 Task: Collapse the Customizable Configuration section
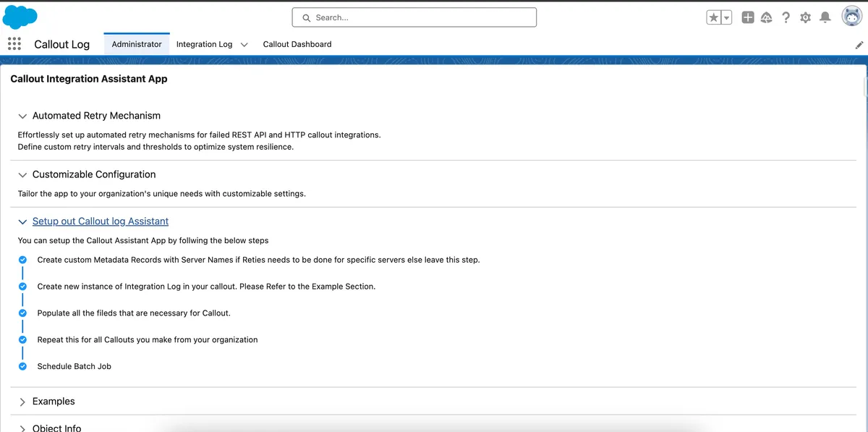(23, 174)
